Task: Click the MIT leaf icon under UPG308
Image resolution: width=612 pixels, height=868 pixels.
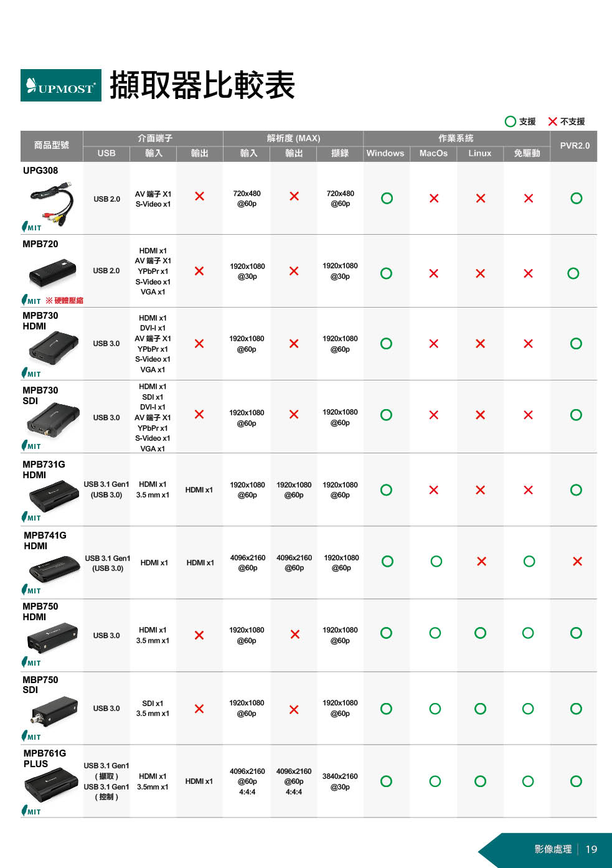Action: coord(26,227)
